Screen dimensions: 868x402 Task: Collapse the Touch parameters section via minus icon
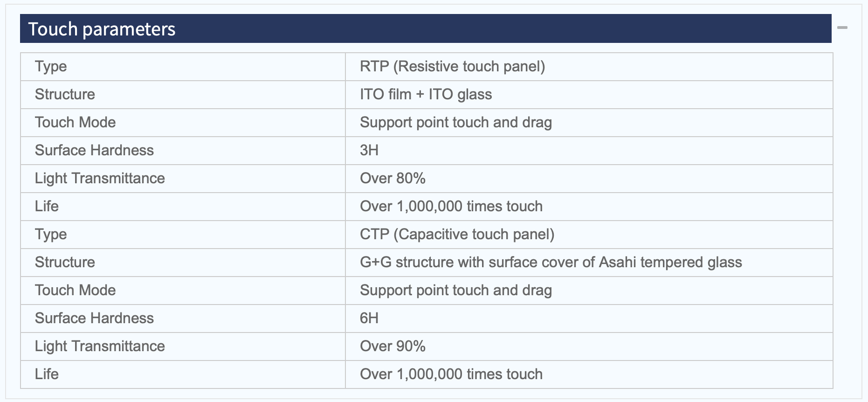pos(842,28)
